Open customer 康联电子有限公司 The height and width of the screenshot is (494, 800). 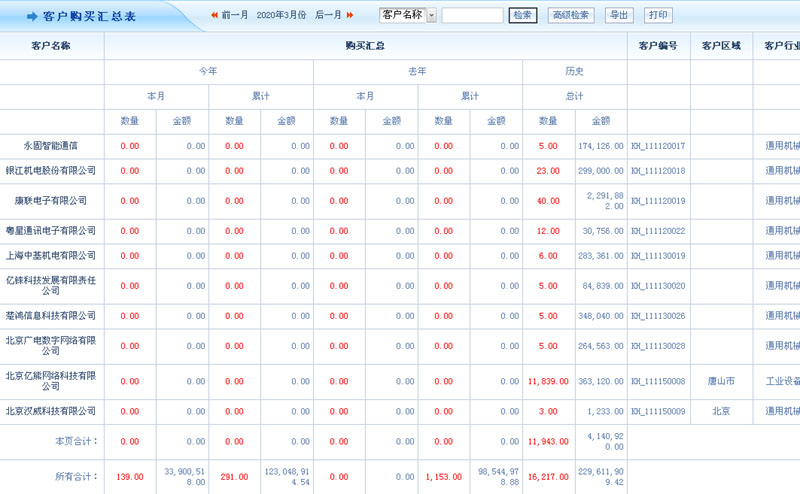(51, 201)
